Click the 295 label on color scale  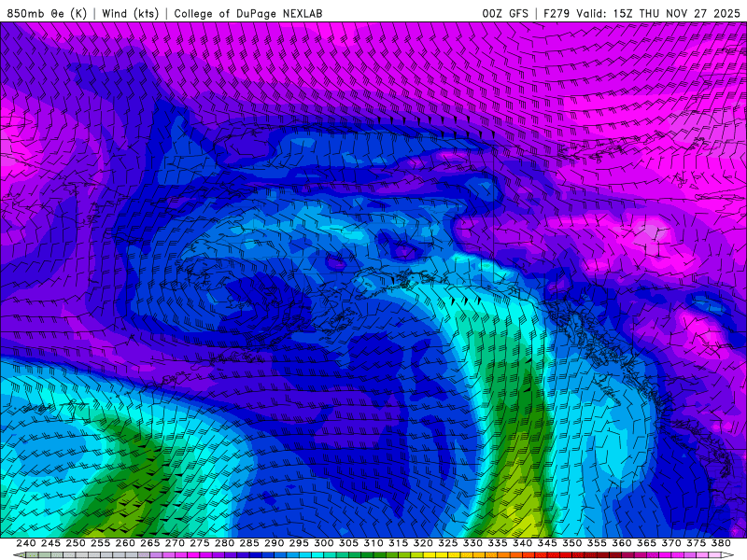(299, 543)
